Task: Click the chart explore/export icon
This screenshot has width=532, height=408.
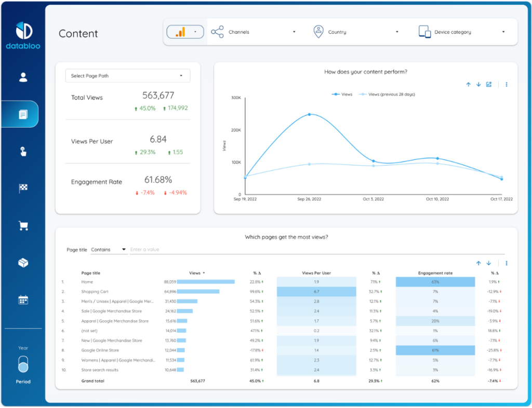Action: pos(488,85)
